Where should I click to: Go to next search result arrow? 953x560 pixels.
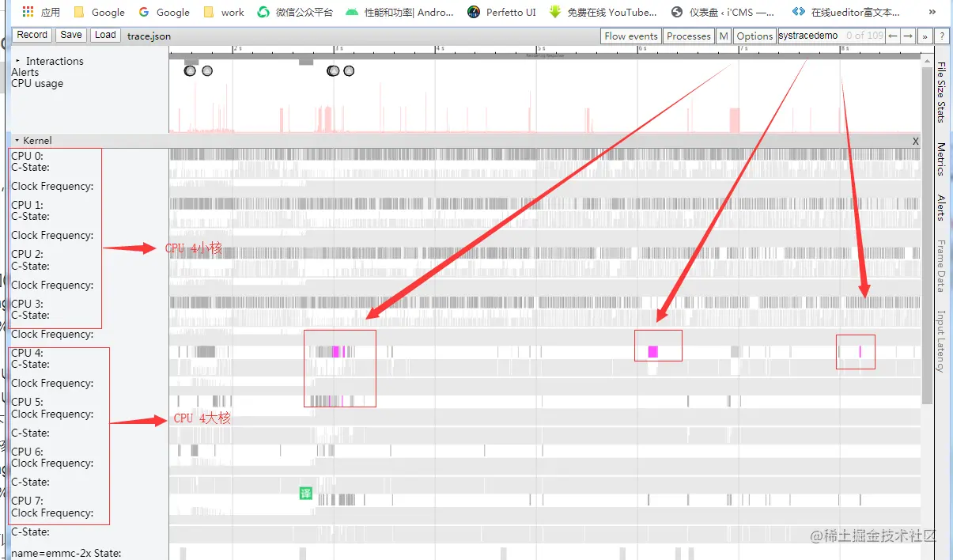[x=909, y=36]
